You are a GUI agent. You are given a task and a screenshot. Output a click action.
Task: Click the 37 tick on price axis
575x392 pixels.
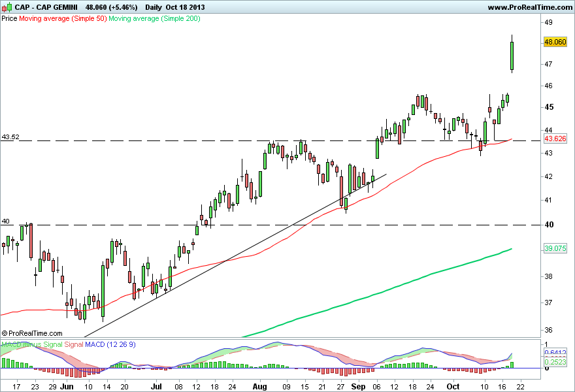(x=548, y=303)
